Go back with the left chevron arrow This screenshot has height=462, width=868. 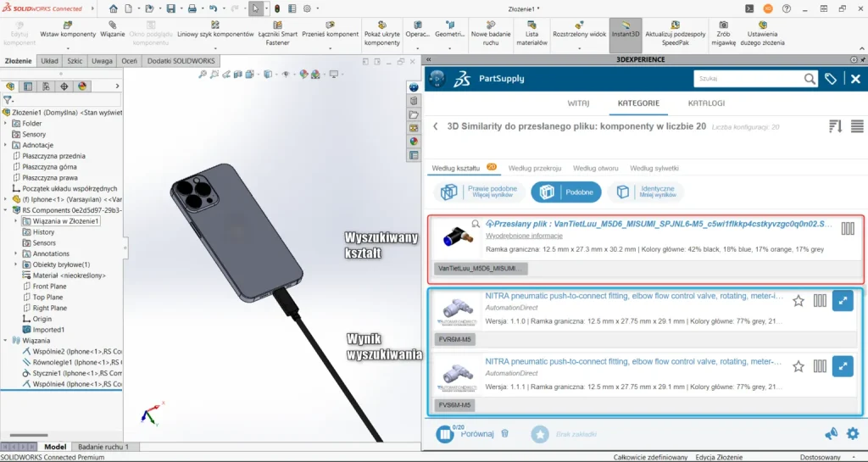pyautogui.click(x=436, y=126)
